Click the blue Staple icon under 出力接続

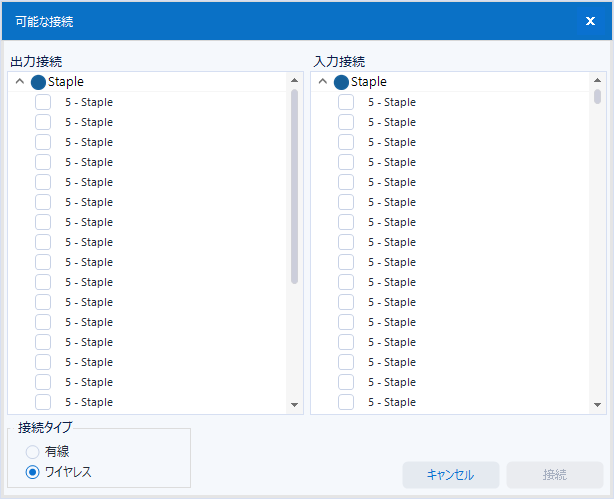tap(39, 82)
